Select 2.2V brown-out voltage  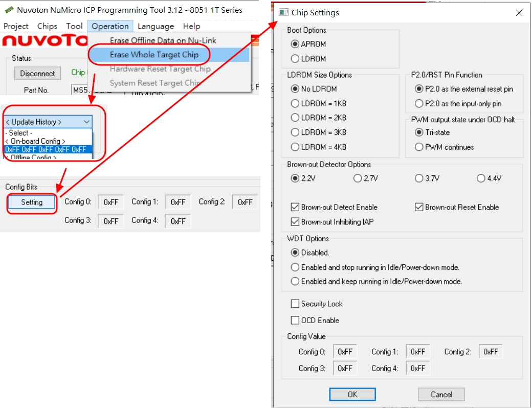click(x=303, y=178)
